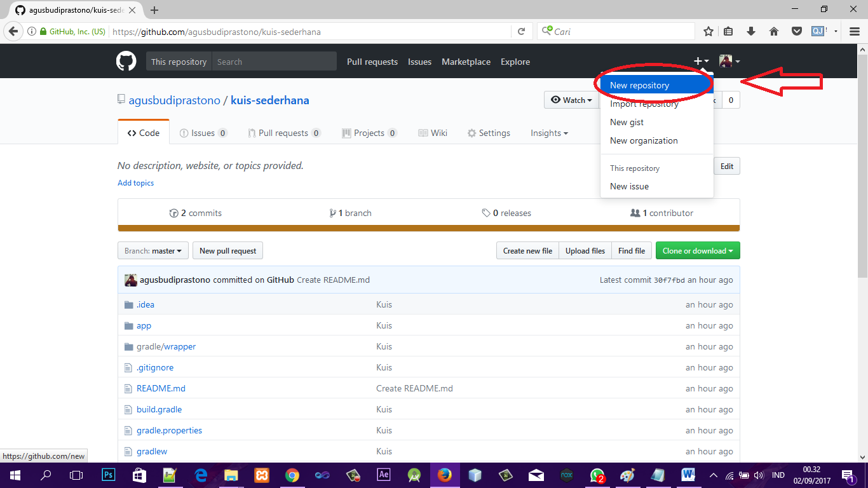Open the downloads list icon
This screenshot has width=868, height=488.
[750, 30]
